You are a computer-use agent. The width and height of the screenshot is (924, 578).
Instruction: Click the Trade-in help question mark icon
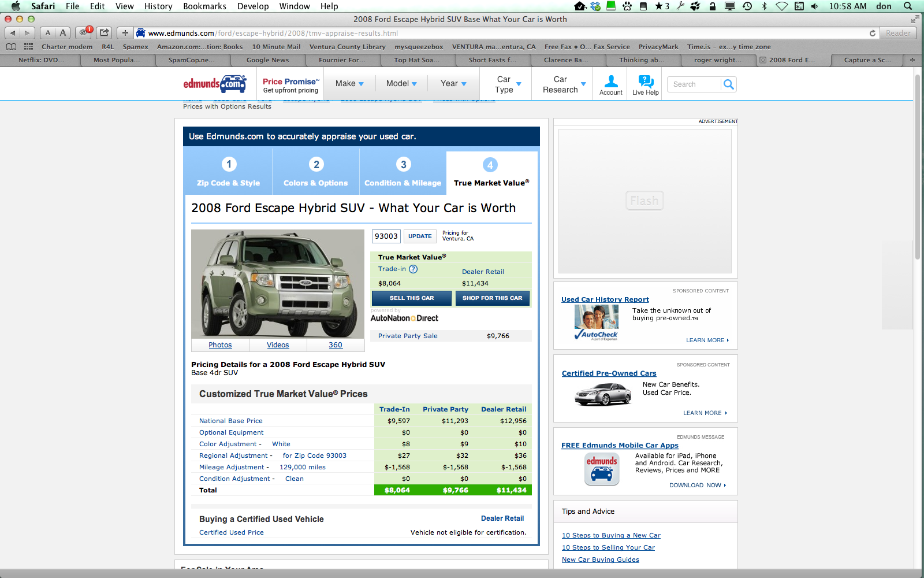413,269
